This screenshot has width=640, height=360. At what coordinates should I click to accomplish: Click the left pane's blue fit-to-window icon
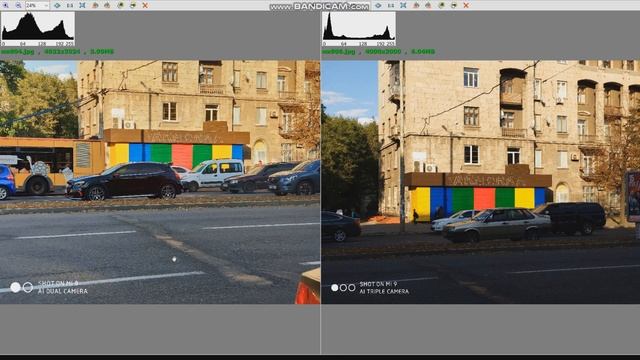click(82, 5)
